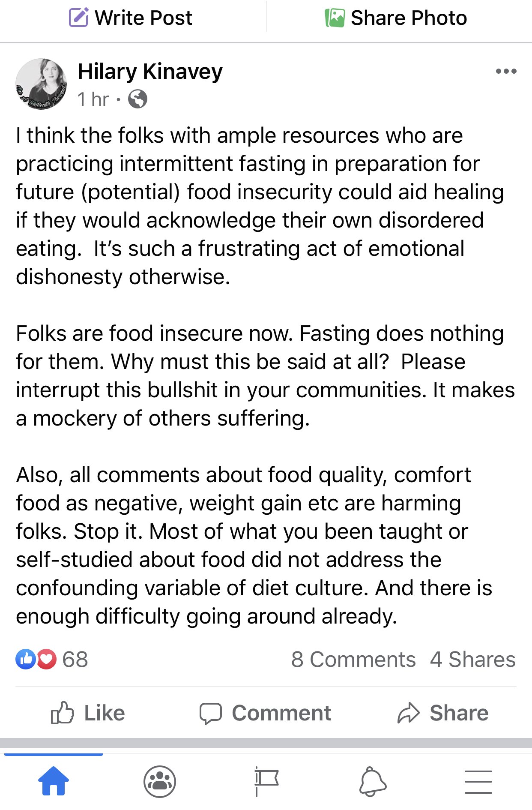Image resolution: width=532 pixels, height=810 pixels.
Task: Open the 4 Shares link
Action: click(473, 659)
